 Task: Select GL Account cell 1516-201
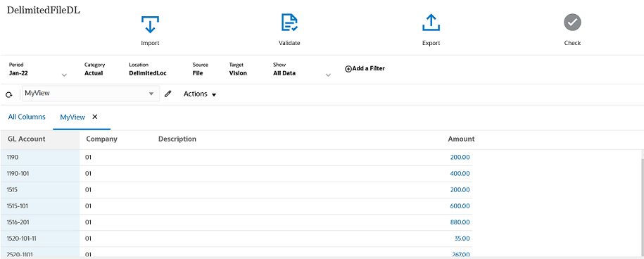(x=40, y=222)
